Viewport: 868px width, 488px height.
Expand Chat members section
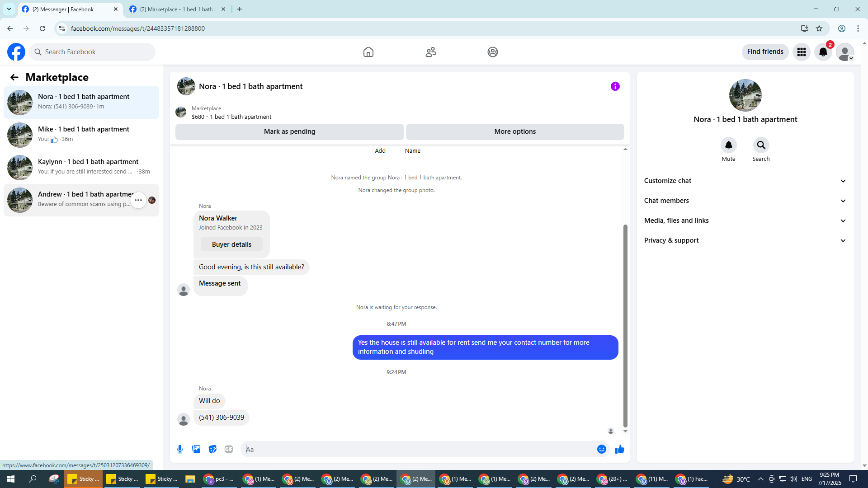tap(745, 201)
